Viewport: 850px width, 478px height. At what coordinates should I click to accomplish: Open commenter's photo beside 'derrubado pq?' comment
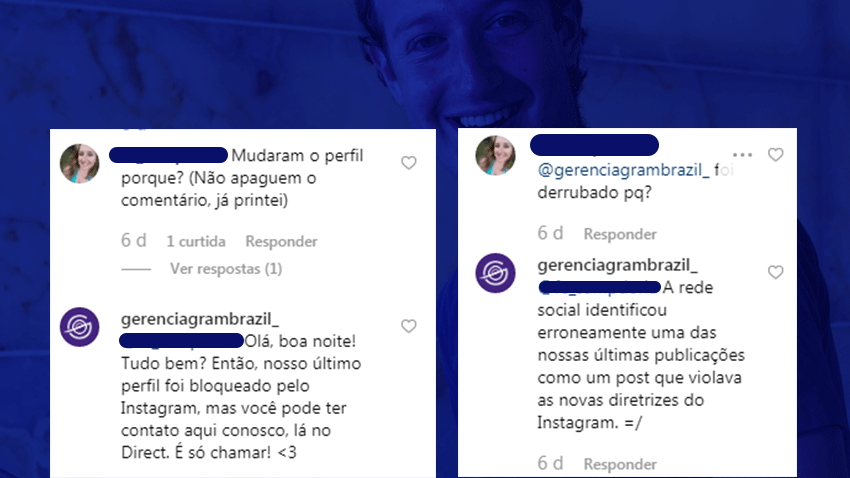pos(495,155)
